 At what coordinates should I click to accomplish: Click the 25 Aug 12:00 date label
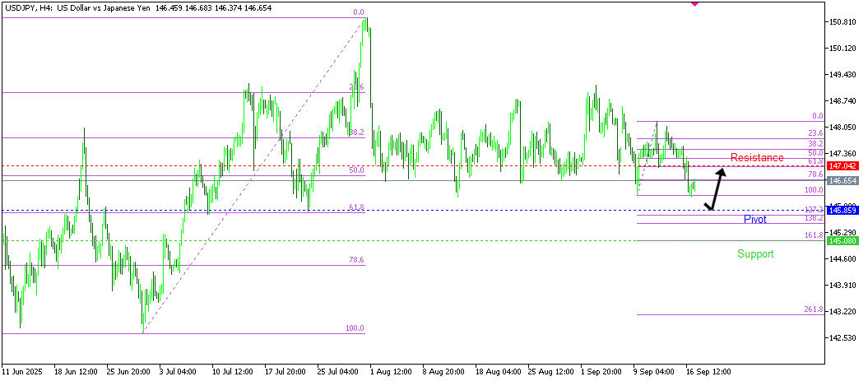point(550,371)
